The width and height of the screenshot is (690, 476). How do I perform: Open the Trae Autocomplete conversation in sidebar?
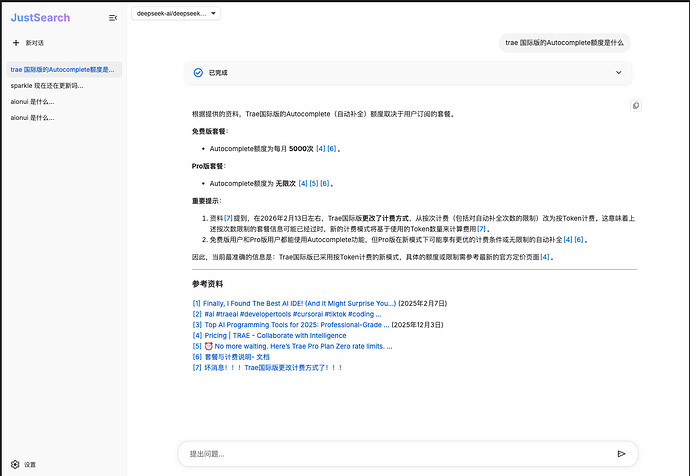pyautogui.click(x=64, y=70)
